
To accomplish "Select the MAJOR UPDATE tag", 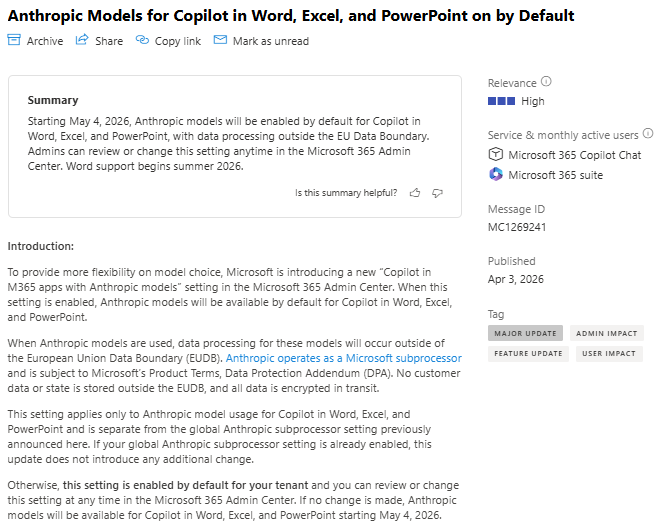I will click(x=526, y=333).
